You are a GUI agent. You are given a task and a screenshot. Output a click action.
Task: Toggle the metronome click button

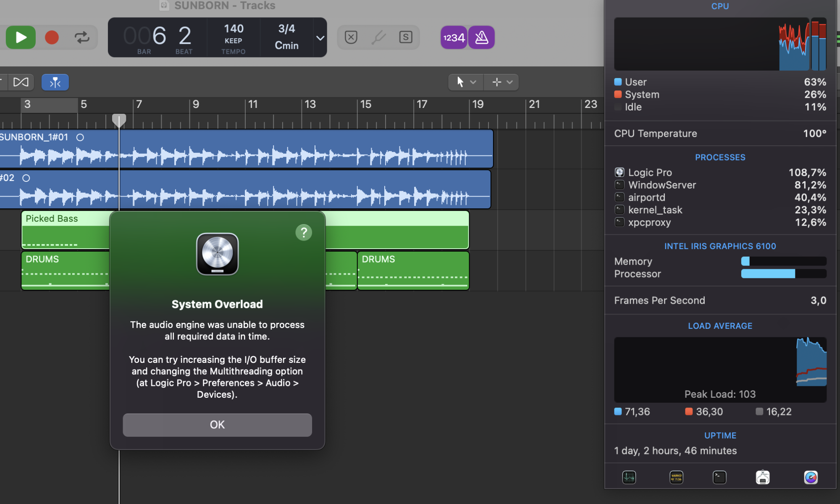[481, 37]
